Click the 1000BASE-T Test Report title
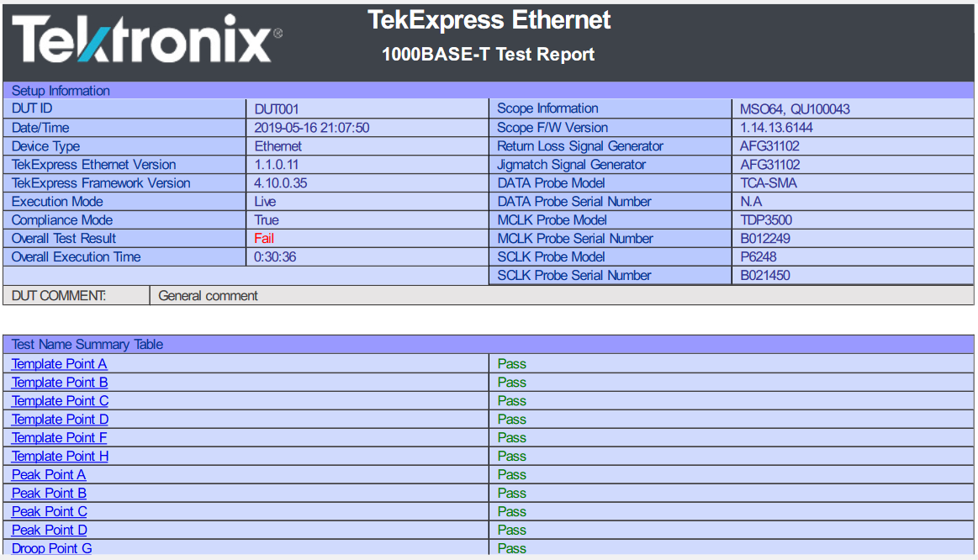The width and height of the screenshot is (978, 560). (x=488, y=55)
